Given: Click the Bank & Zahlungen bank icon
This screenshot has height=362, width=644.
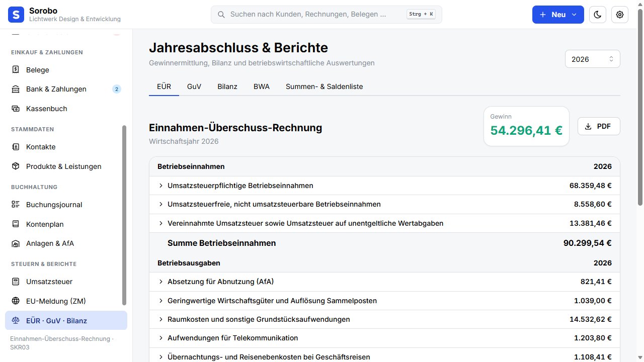Looking at the screenshot, I should pos(16,89).
